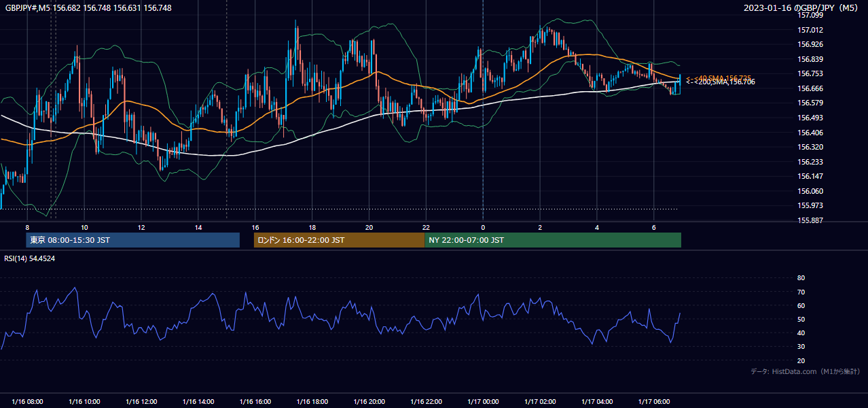Click RSI scale value 40

point(801,333)
